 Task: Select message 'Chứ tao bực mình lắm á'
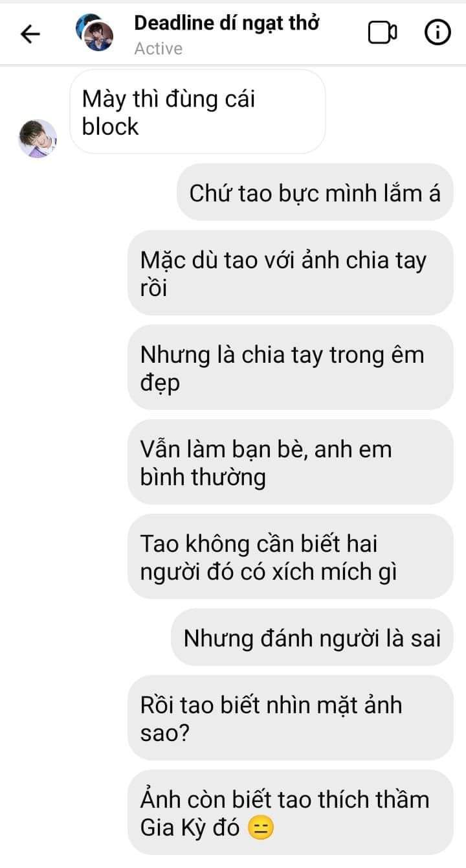pos(315,192)
